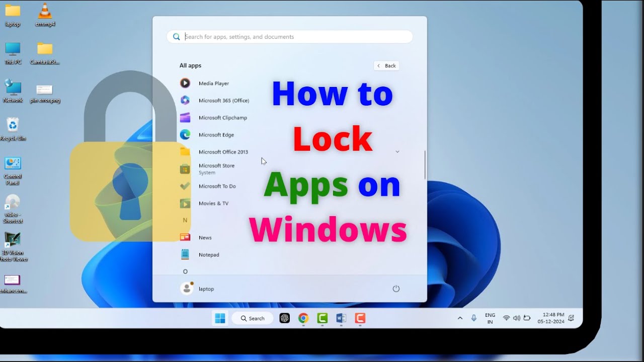Open Microsoft Word on taskbar
Screen dimensions: 644x362
tap(341, 318)
